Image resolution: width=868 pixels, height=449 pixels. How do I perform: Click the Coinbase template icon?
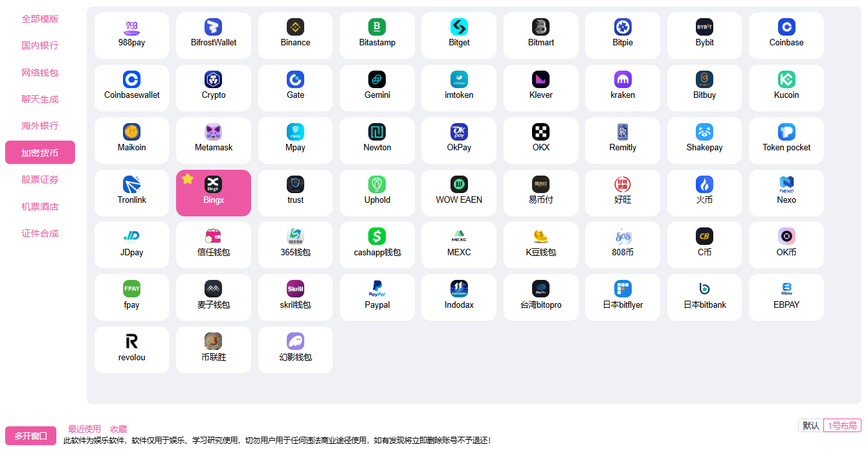(786, 27)
